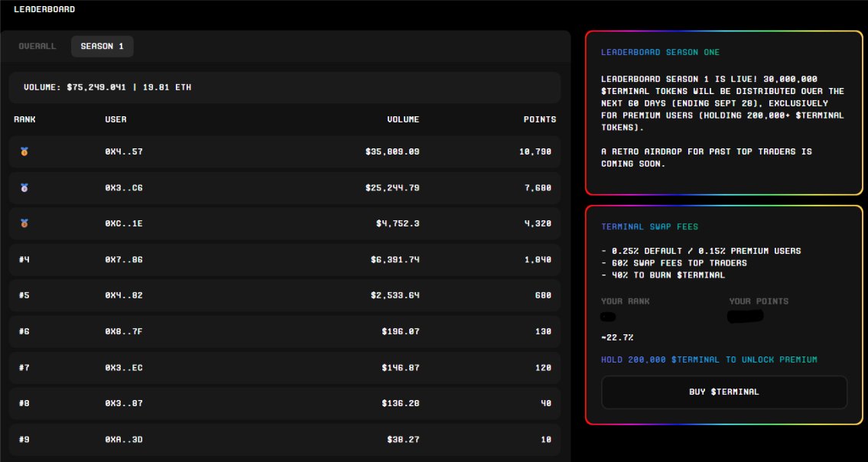The image size is (868, 462).
Task: Select user 0x3..87 at rank #8
Action: click(x=123, y=403)
